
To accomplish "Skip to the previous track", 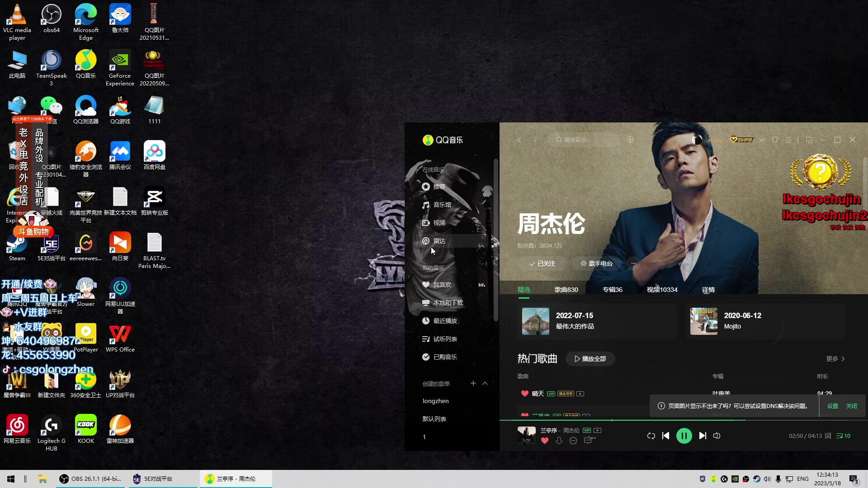I will coord(665,436).
